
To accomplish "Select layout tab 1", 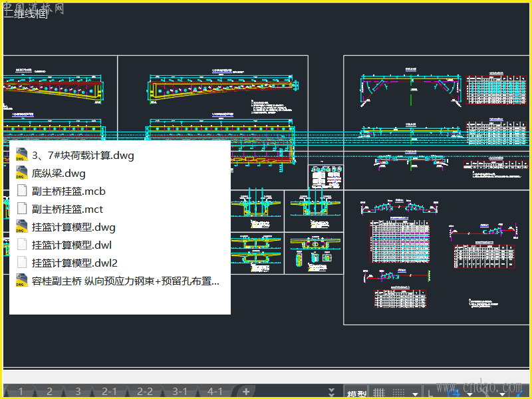I will (x=21, y=392).
